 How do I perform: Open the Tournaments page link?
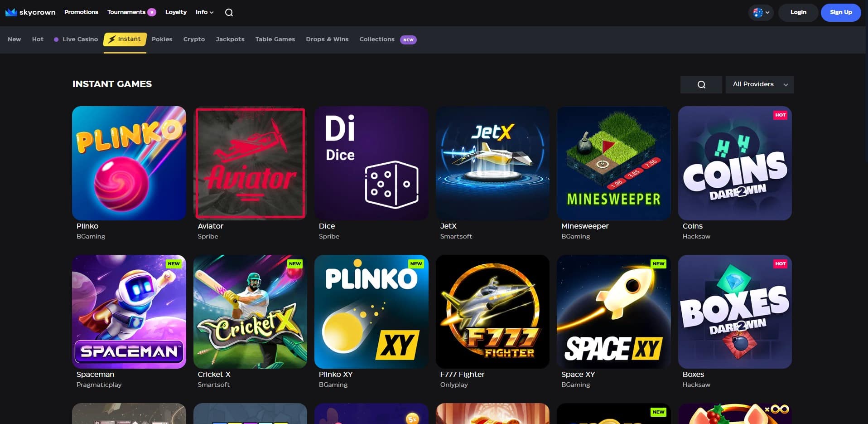tap(126, 12)
